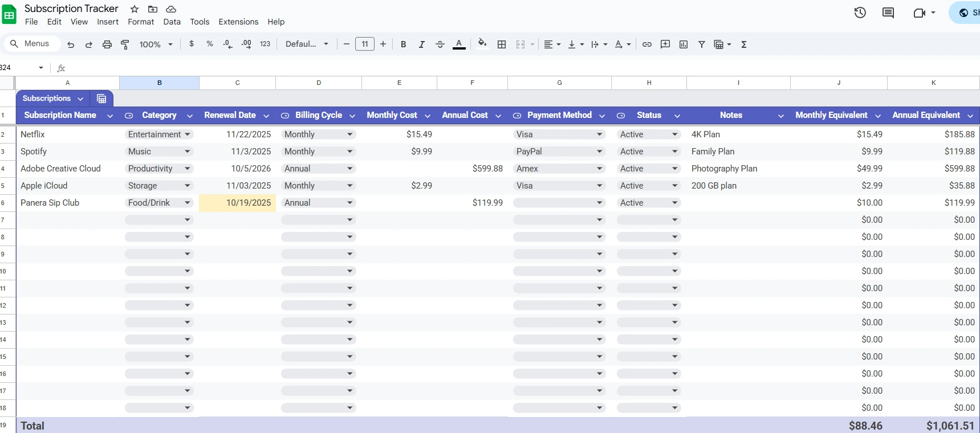Open Panera Sip Club Payment Method dropdown
This screenshot has height=433, width=980.
(600, 203)
